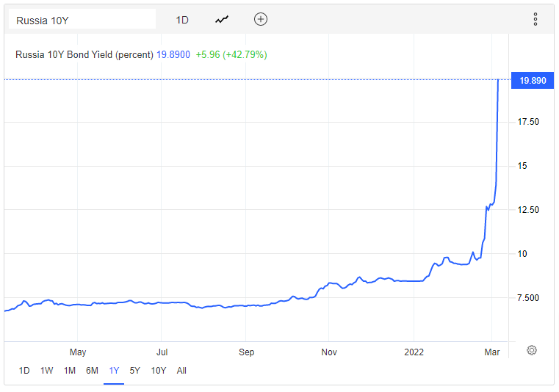Click the add indicator plus icon
559x392 pixels.
(x=261, y=20)
